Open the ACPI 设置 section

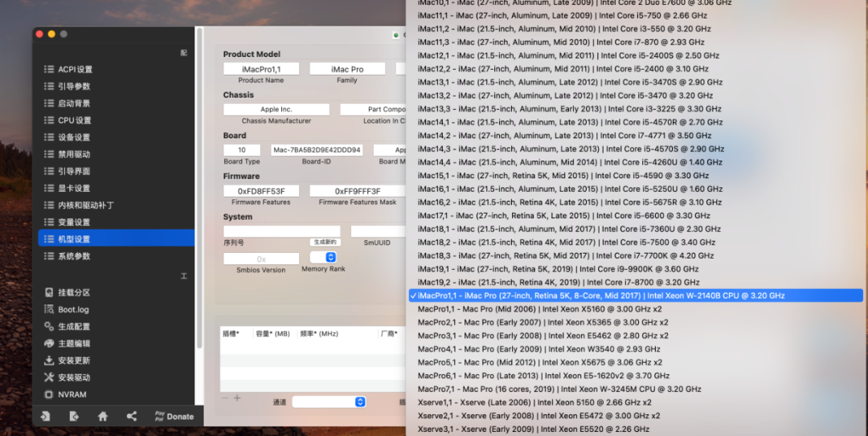pyautogui.click(x=117, y=69)
